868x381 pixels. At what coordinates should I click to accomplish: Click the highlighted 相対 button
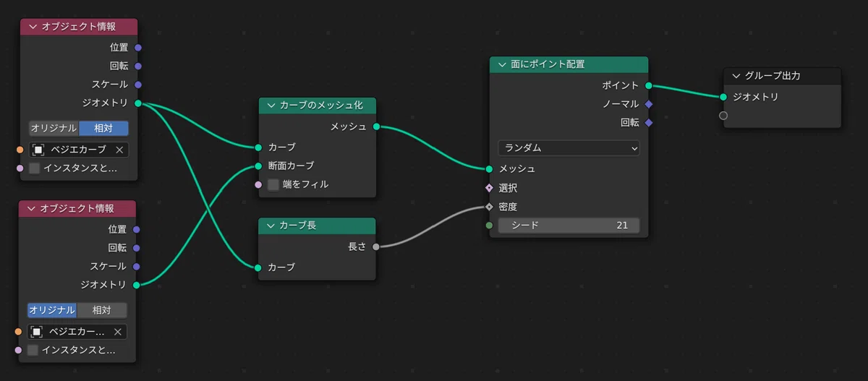pos(103,128)
